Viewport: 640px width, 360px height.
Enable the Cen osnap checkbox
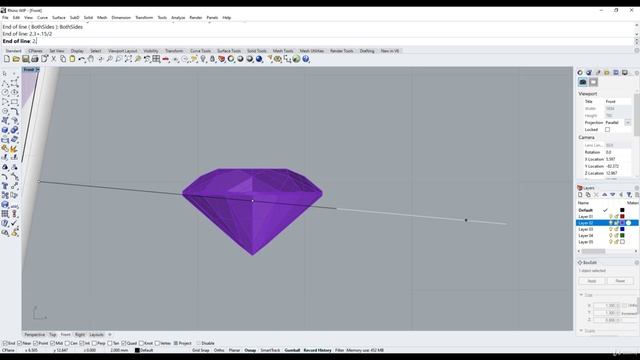[x=67, y=343]
